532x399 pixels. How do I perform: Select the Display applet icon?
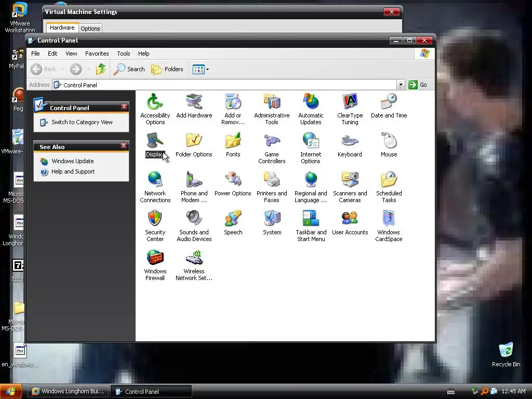coord(155,145)
